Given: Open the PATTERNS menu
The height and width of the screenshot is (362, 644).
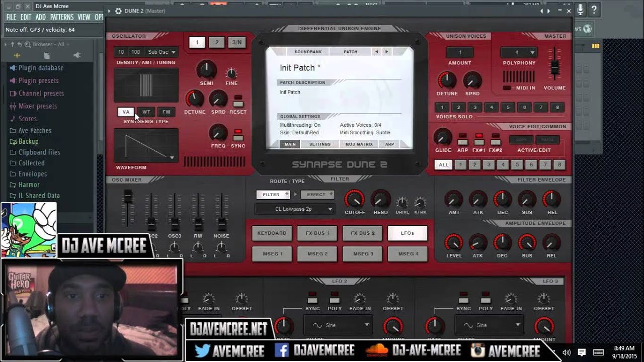Looking at the screenshot, I should [62, 17].
